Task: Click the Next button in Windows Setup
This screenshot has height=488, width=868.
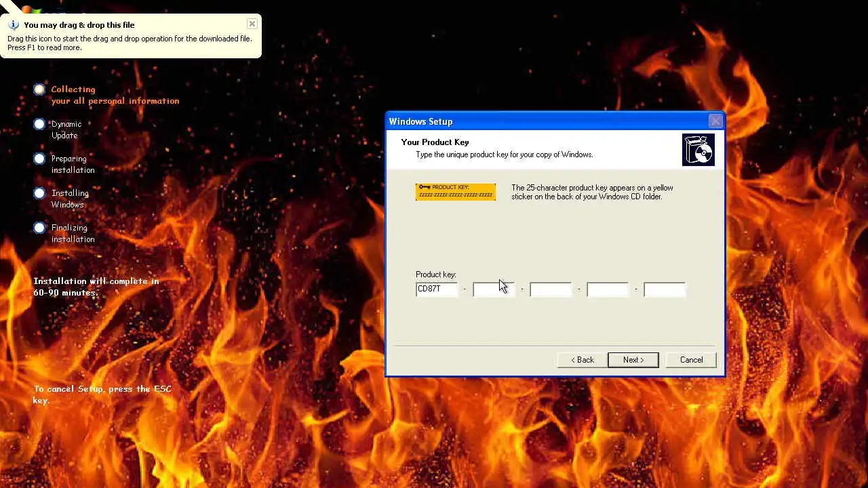Action: [633, 360]
